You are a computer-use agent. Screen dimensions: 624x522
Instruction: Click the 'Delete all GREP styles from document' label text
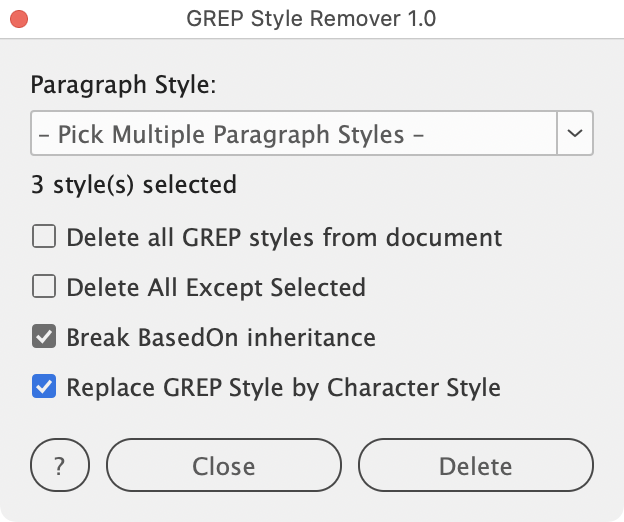coord(284,238)
